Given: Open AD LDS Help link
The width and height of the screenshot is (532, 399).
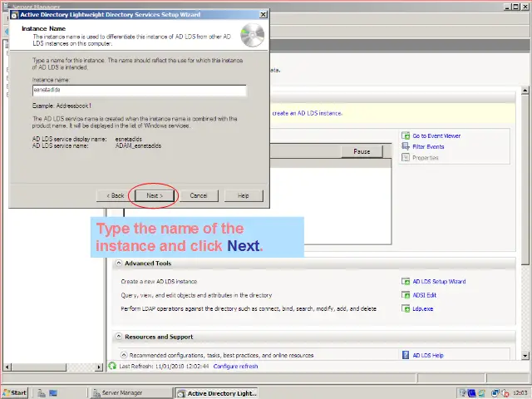Looking at the screenshot, I should [x=428, y=355].
